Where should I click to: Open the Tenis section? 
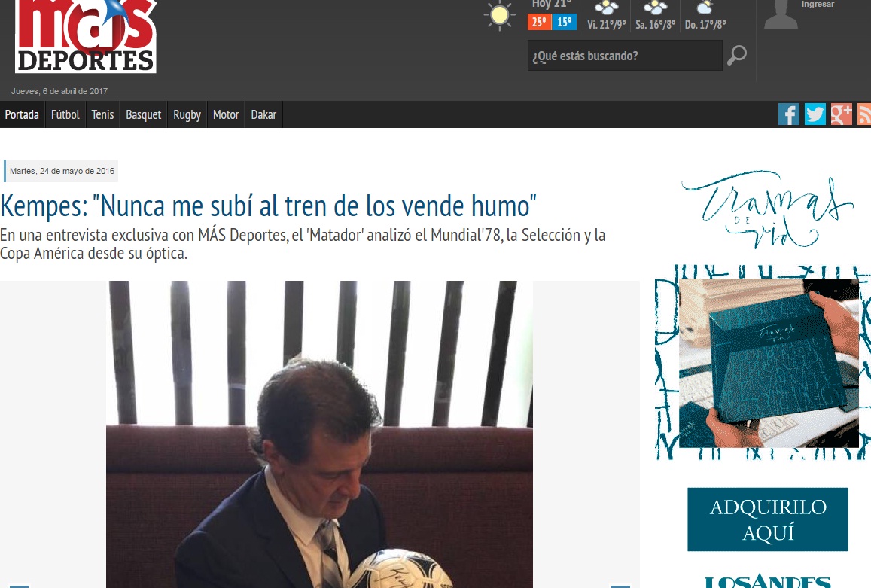point(103,115)
